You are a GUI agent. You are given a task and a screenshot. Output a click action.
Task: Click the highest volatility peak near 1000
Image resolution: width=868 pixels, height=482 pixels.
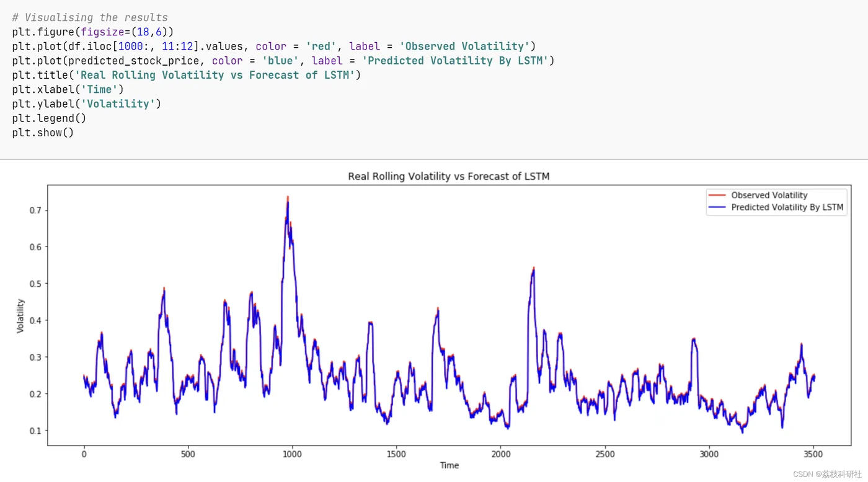(288, 198)
